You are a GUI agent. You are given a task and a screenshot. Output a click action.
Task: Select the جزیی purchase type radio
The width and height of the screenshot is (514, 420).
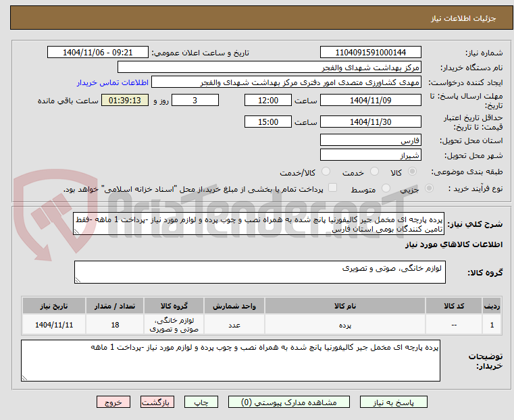pos(429,188)
